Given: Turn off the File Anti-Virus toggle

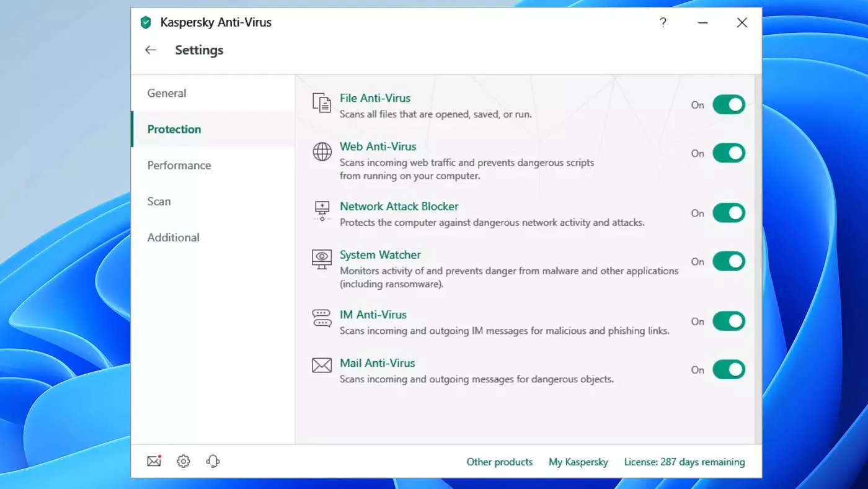Looking at the screenshot, I should pyautogui.click(x=728, y=105).
